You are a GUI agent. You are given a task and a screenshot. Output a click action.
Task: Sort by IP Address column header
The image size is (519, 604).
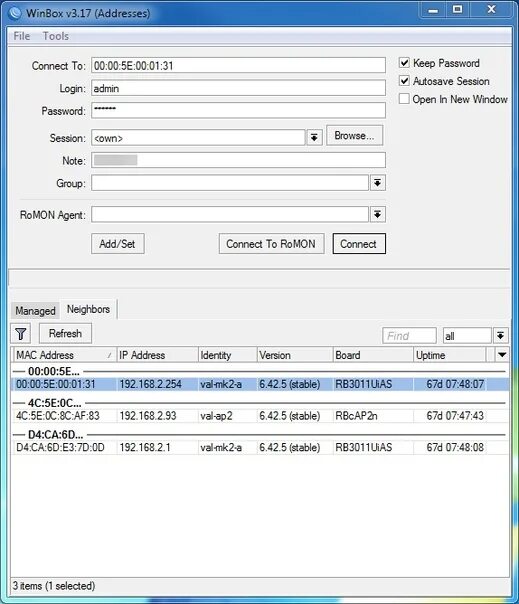157,355
